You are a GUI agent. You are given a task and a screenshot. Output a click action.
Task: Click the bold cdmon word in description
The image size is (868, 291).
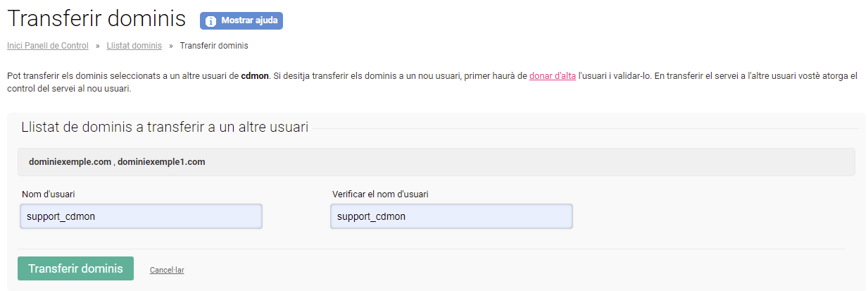click(255, 75)
